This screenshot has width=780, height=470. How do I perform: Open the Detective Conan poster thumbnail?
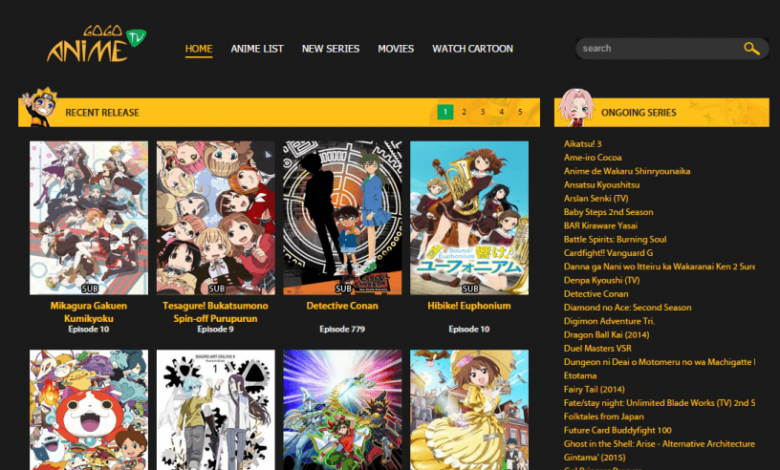click(x=342, y=218)
